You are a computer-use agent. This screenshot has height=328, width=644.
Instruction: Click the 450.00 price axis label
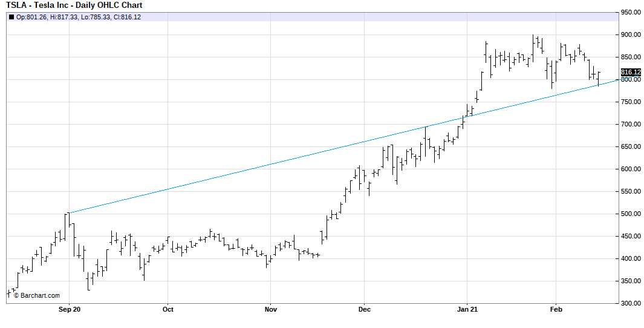click(x=631, y=237)
